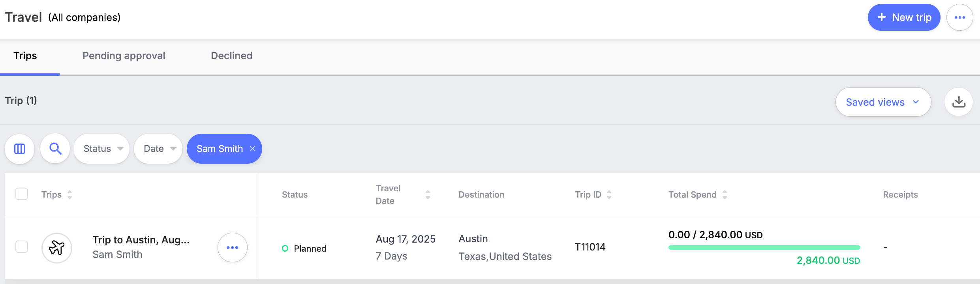Remove the Sam Smith filter chip

point(253,149)
